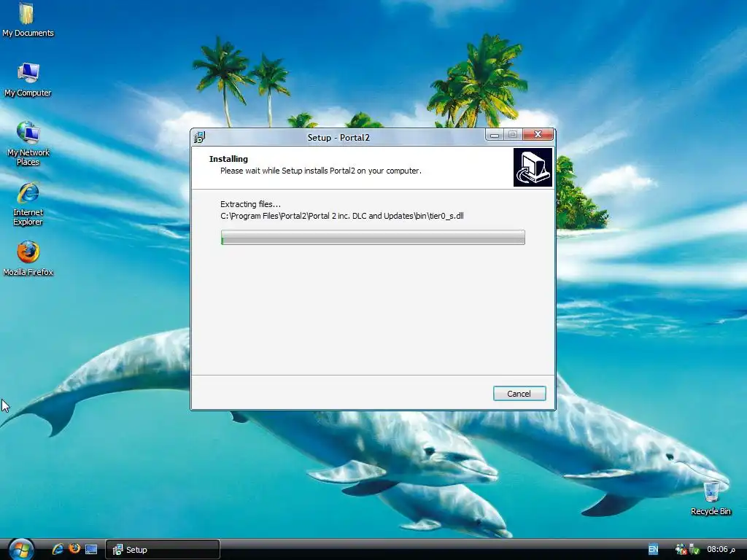This screenshot has width=747, height=560.
Task: Click the file path ending tier0_s.dll
Action: (x=341, y=216)
